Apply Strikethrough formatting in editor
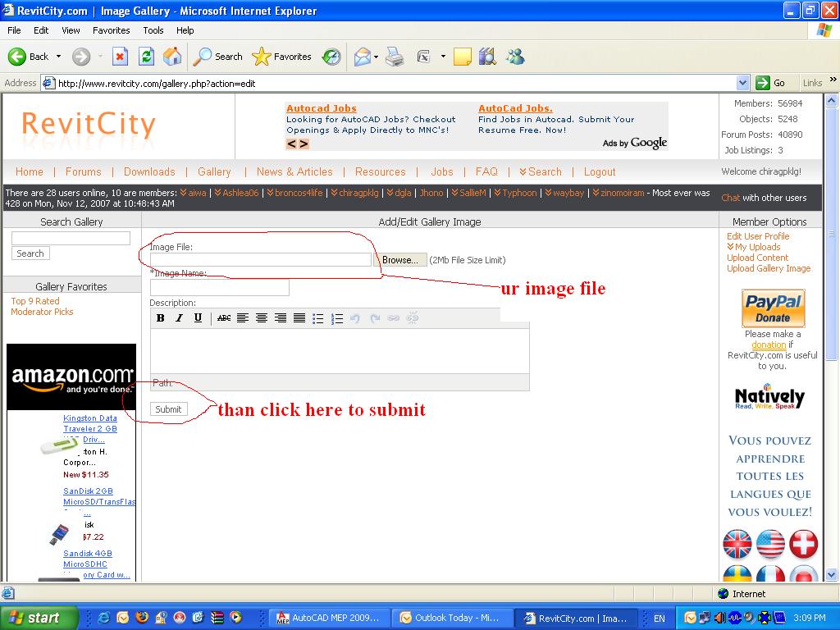The width and height of the screenshot is (840, 630). coord(224,318)
